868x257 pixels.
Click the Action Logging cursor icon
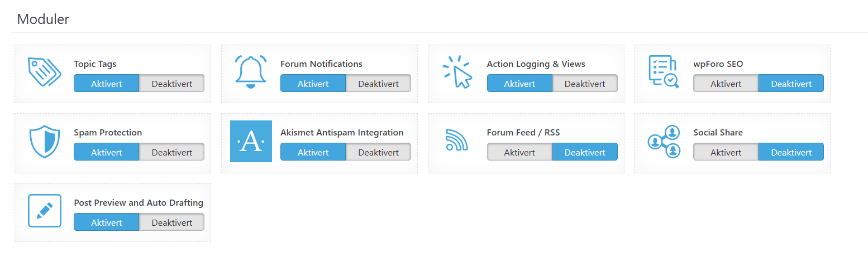pos(457,71)
